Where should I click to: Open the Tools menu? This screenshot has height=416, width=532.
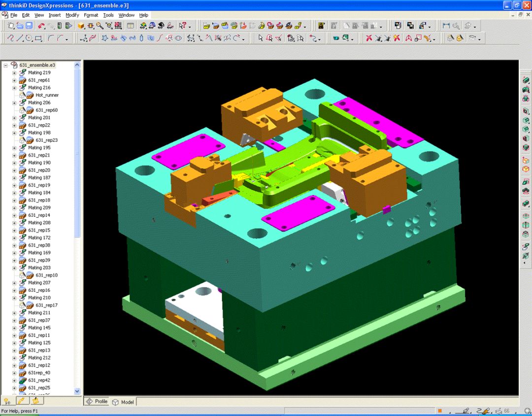point(108,15)
